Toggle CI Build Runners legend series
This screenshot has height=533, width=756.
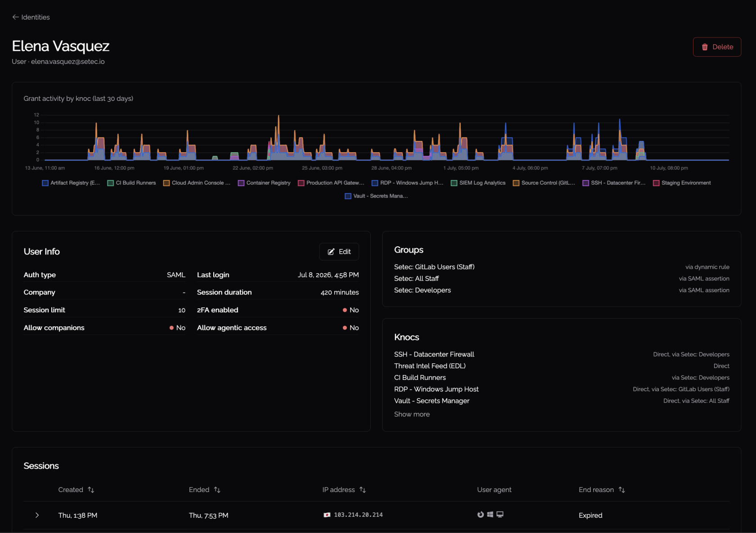[131, 183]
